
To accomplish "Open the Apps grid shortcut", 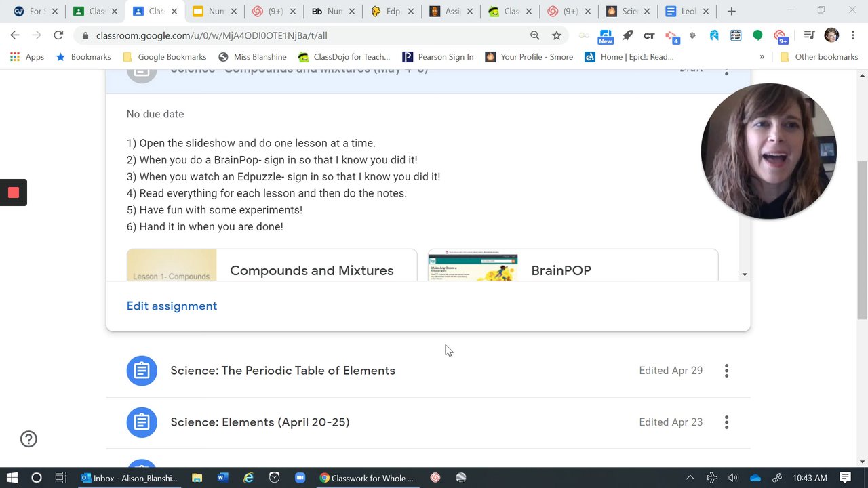I will [x=27, y=57].
